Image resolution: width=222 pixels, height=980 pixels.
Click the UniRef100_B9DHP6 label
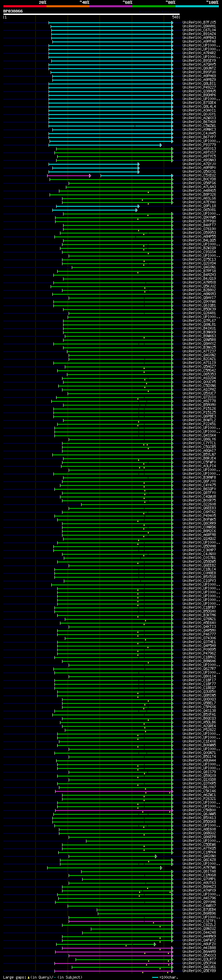199,95
